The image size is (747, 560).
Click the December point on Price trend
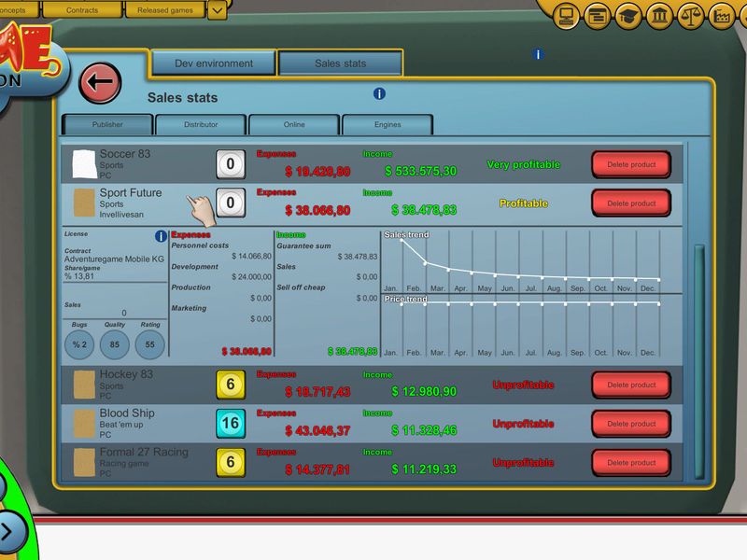659,303
